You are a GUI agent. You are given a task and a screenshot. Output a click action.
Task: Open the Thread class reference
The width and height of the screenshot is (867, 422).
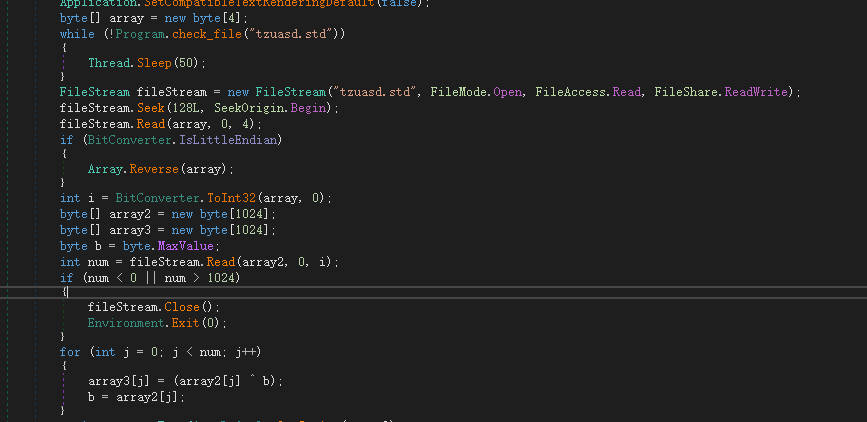(111, 63)
